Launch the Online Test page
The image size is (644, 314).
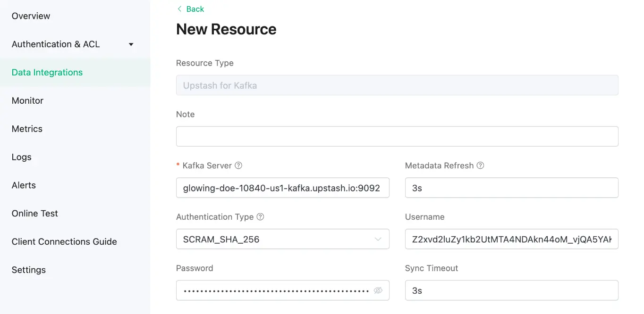click(34, 214)
